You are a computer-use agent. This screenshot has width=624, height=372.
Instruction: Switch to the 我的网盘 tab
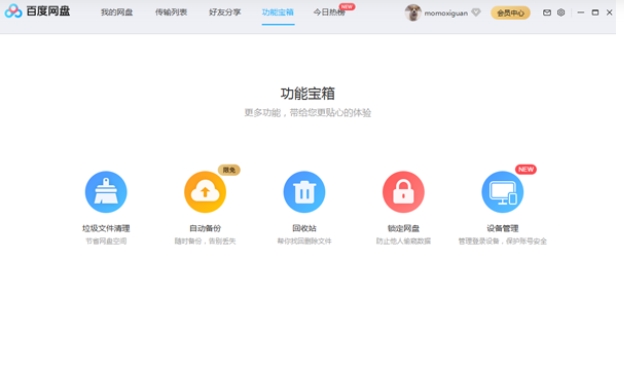point(117,12)
